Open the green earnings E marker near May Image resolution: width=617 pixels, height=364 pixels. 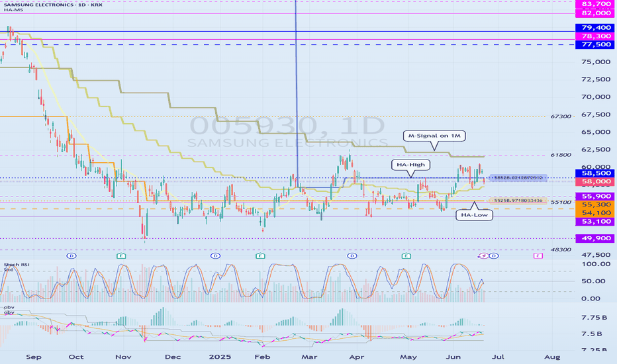406,255
